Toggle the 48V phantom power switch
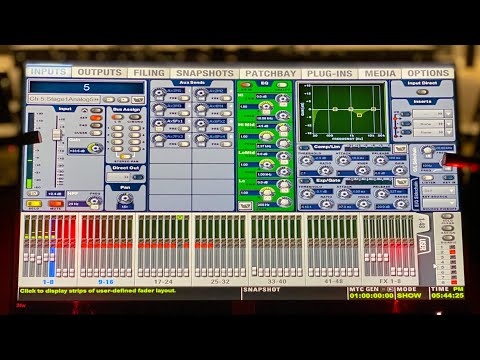Viewport: 480px width, 360px height. coord(96,118)
